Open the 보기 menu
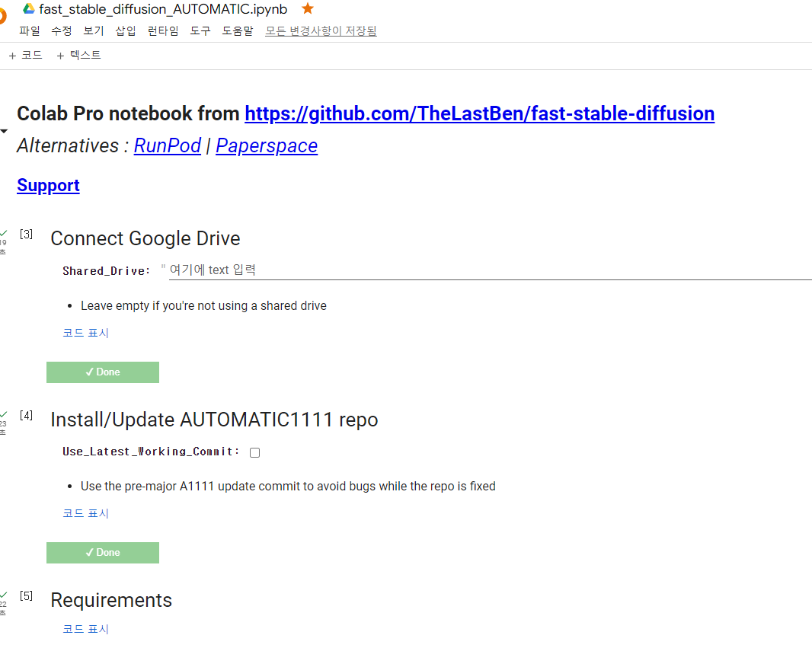 tap(94, 31)
